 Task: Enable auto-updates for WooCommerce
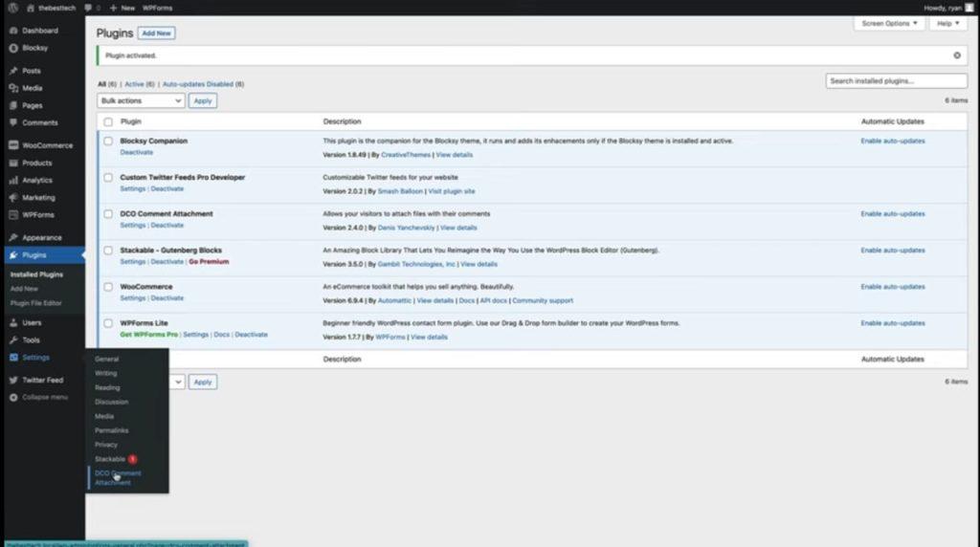[893, 287]
